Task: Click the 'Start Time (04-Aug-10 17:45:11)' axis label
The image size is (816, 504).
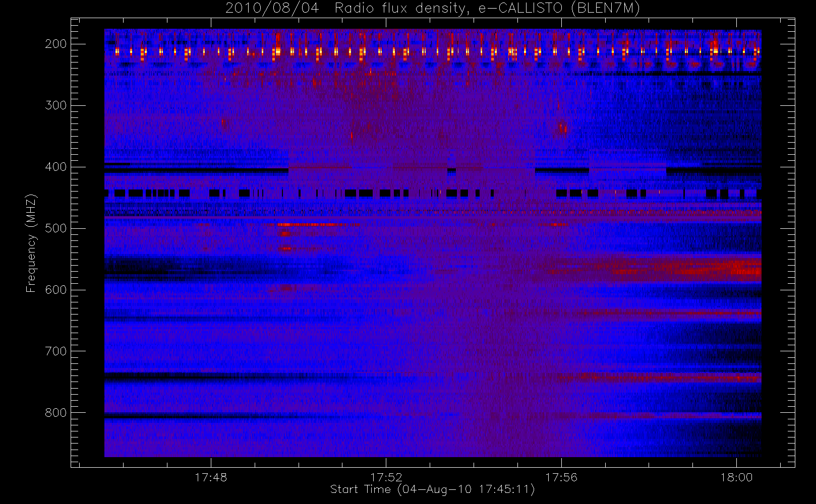Action: 432,489
